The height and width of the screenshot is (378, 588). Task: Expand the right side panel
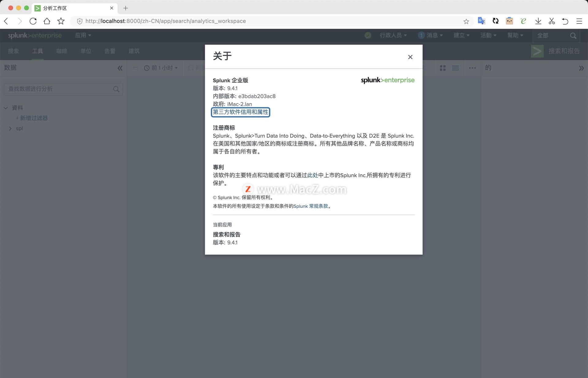[x=581, y=68]
